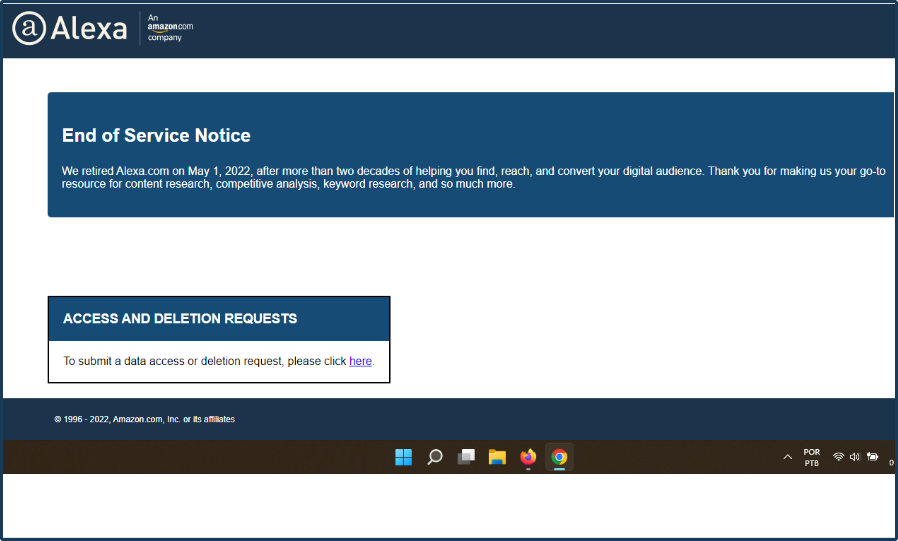Screen dimensions: 898x541
Task: Switch to Firefox on the taskbar
Action: [x=528, y=457]
